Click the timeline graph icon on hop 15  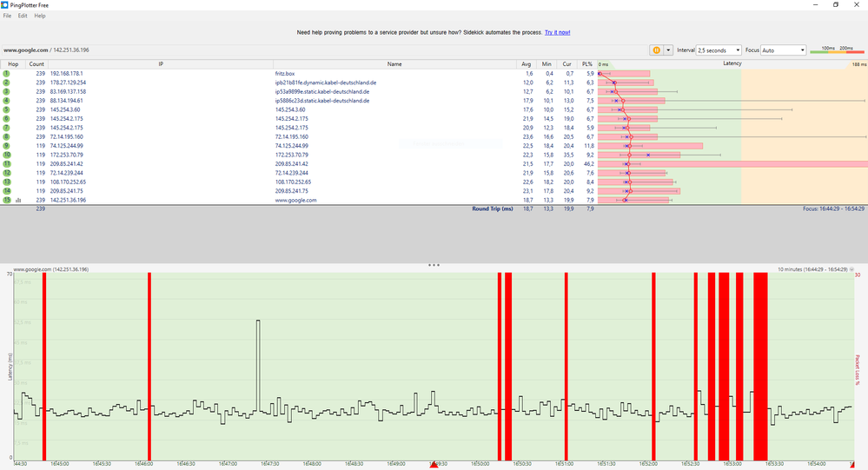point(18,201)
